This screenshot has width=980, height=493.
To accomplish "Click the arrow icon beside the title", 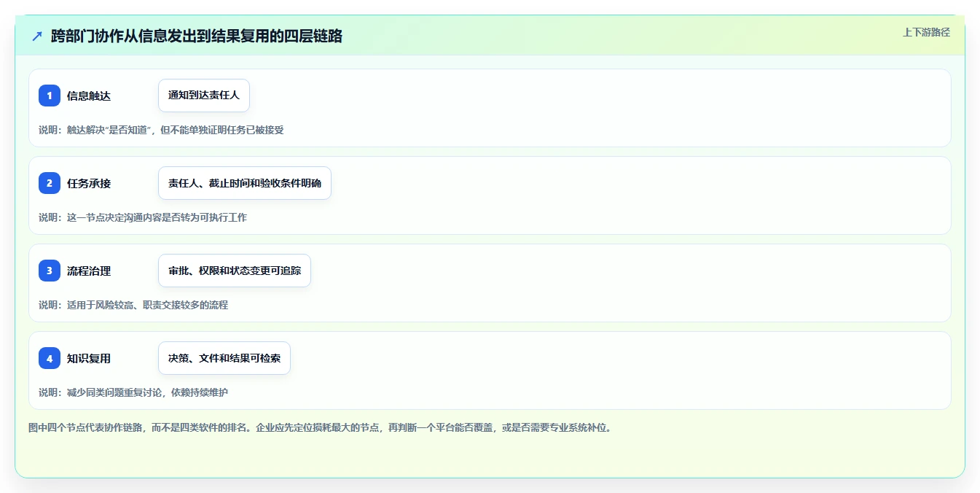I will [37, 36].
